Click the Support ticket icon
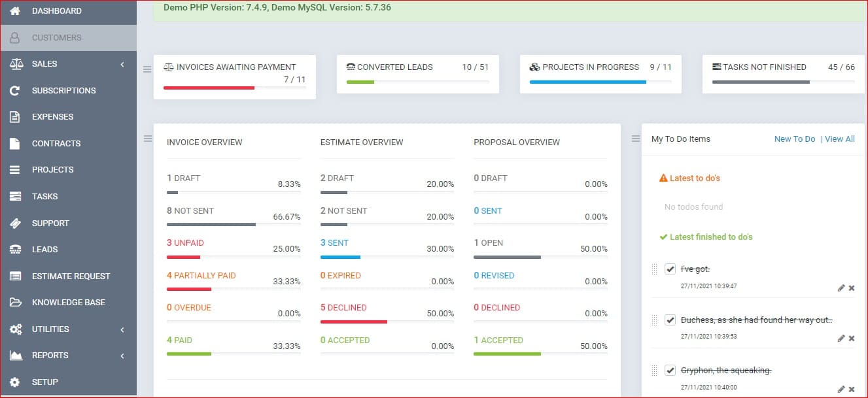The width and height of the screenshot is (868, 398). tap(15, 224)
